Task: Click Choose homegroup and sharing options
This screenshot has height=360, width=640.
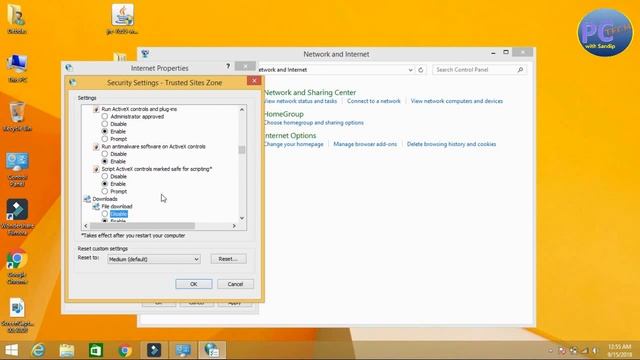Action: point(313,123)
